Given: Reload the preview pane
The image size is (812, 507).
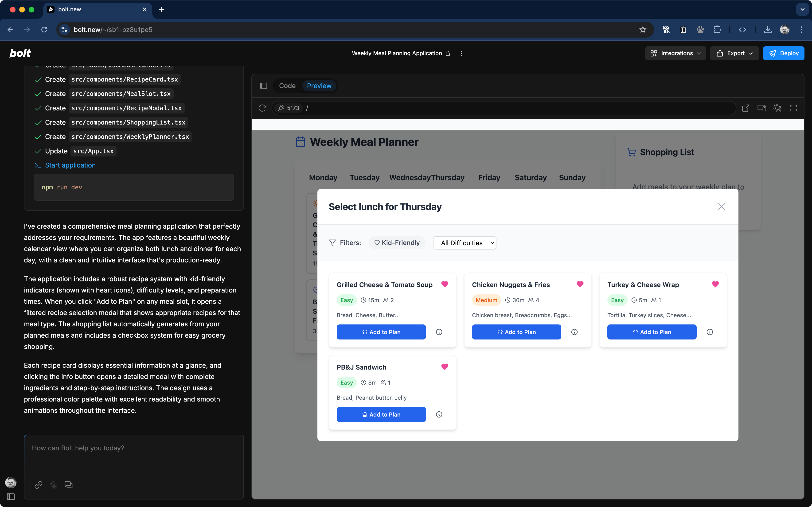Looking at the screenshot, I should coord(262,108).
